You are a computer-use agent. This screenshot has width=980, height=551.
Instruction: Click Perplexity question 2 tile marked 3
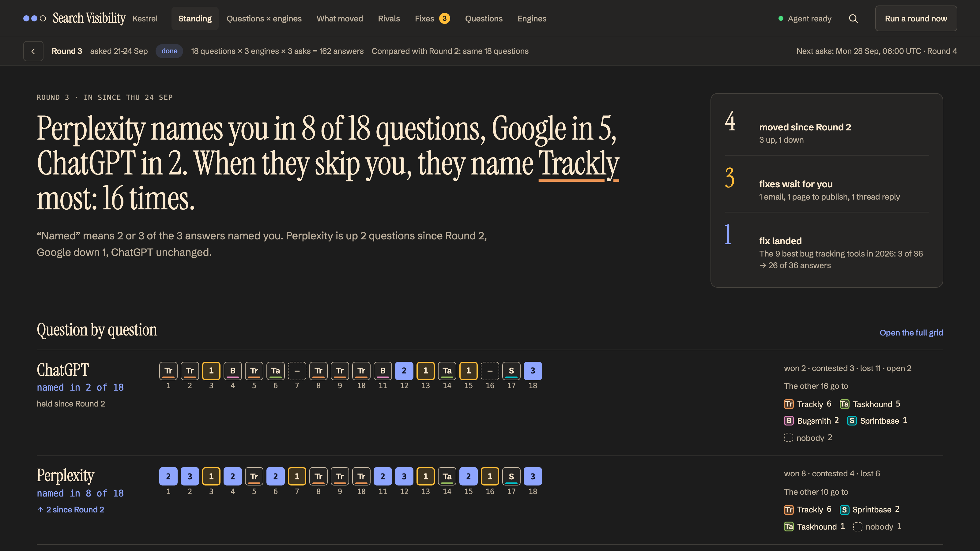[x=190, y=477]
